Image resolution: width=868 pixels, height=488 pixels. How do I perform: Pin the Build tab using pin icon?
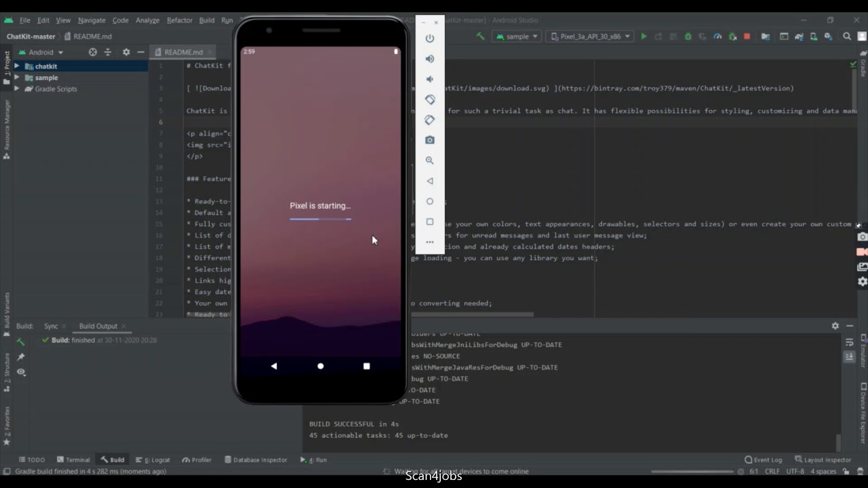pyautogui.click(x=21, y=357)
